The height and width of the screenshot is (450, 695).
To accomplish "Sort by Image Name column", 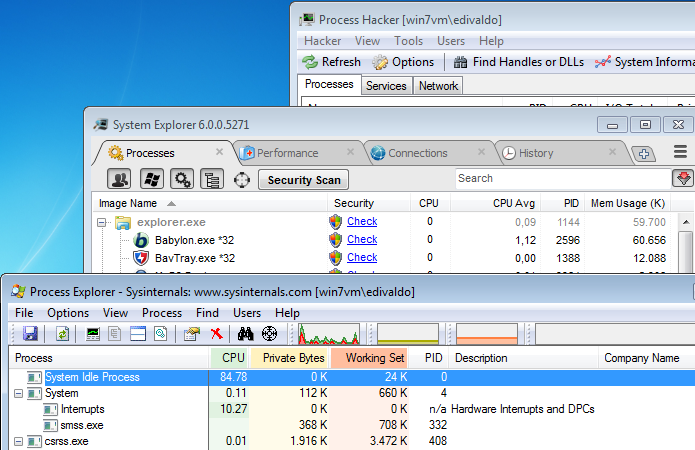I will (x=210, y=203).
